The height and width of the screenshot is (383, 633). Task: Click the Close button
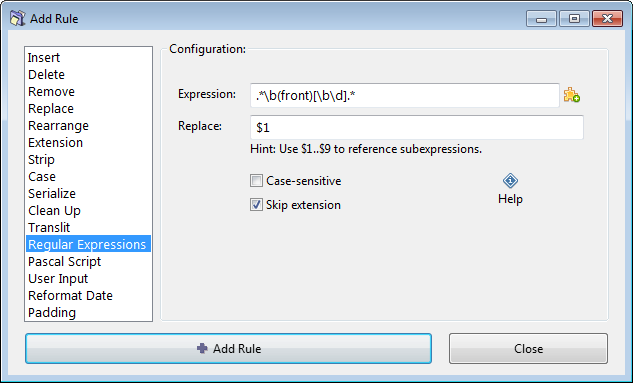pos(528,348)
